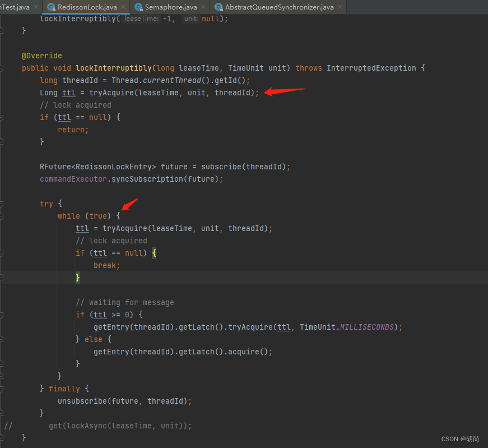The width and height of the screenshot is (488, 448).
Task: Click the MILLISECONDS constant
Action: (367, 327)
